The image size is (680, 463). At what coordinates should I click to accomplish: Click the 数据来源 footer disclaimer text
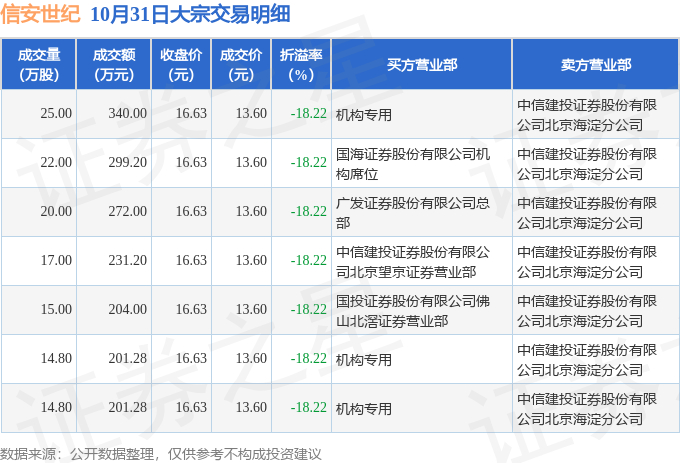[161, 454]
